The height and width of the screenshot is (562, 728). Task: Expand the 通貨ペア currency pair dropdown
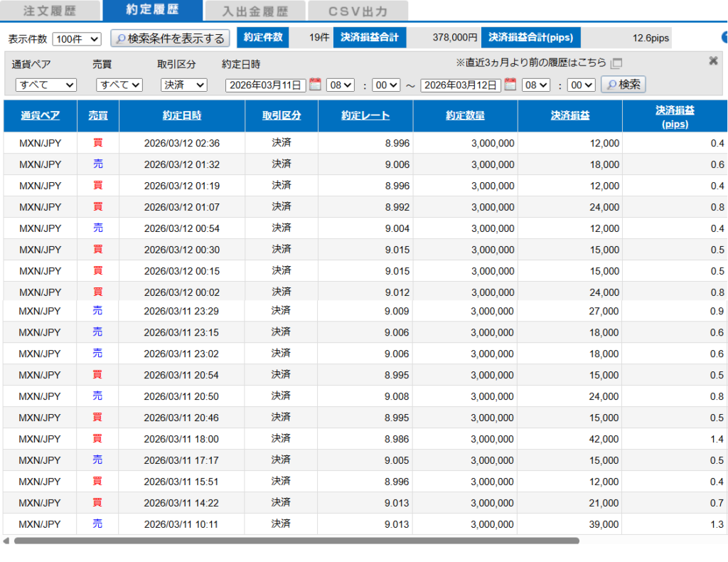46,85
